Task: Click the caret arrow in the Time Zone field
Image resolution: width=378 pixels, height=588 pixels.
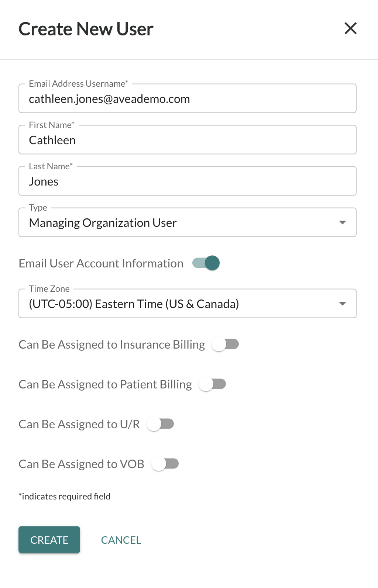Action: [343, 304]
